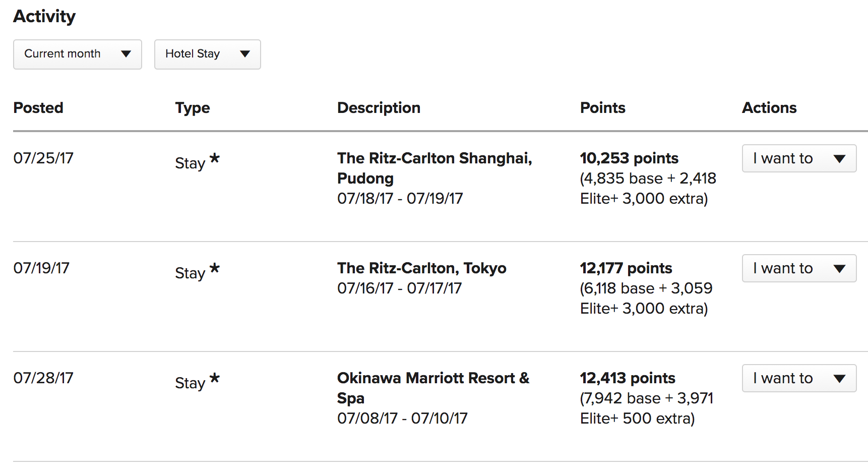The height and width of the screenshot is (473, 868).
Task: Open The Ritz-Carlton, Tokyo stay details
Action: tap(422, 268)
